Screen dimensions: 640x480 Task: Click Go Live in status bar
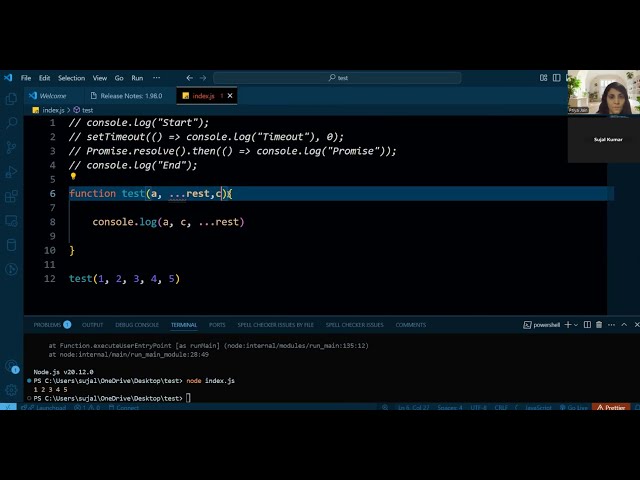coord(574,407)
